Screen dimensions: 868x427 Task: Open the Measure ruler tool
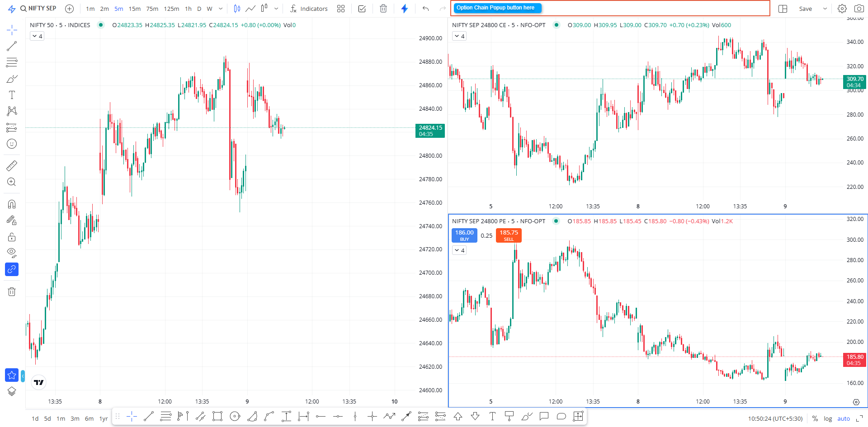coord(12,166)
